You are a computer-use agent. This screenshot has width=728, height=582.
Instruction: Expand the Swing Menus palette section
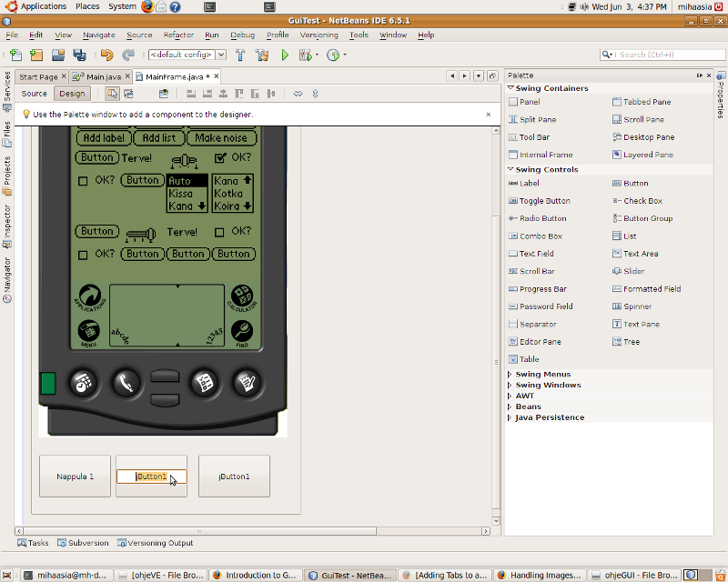tap(510, 374)
